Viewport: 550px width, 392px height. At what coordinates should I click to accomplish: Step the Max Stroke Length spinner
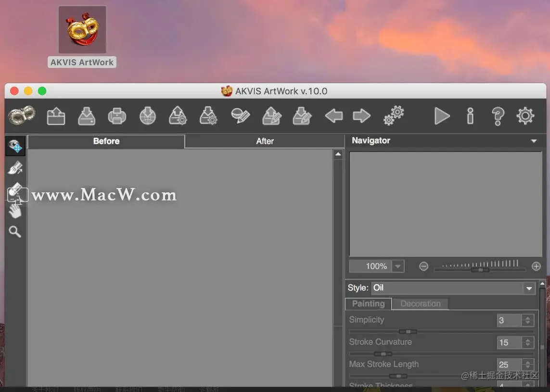(x=527, y=364)
